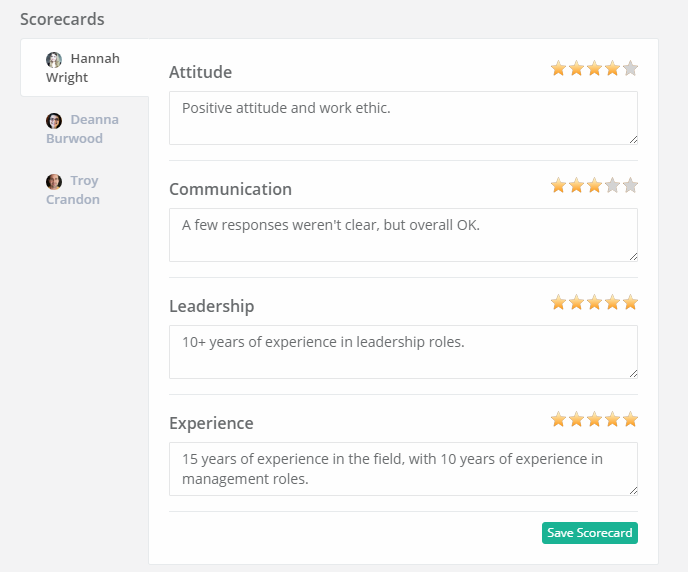Focus the Experience comment text box
The image size is (688, 572).
tap(403, 469)
